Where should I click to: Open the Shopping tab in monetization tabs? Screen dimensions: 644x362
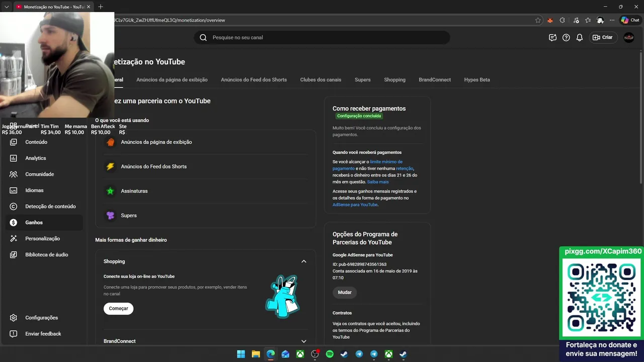pyautogui.click(x=394, y=80)
